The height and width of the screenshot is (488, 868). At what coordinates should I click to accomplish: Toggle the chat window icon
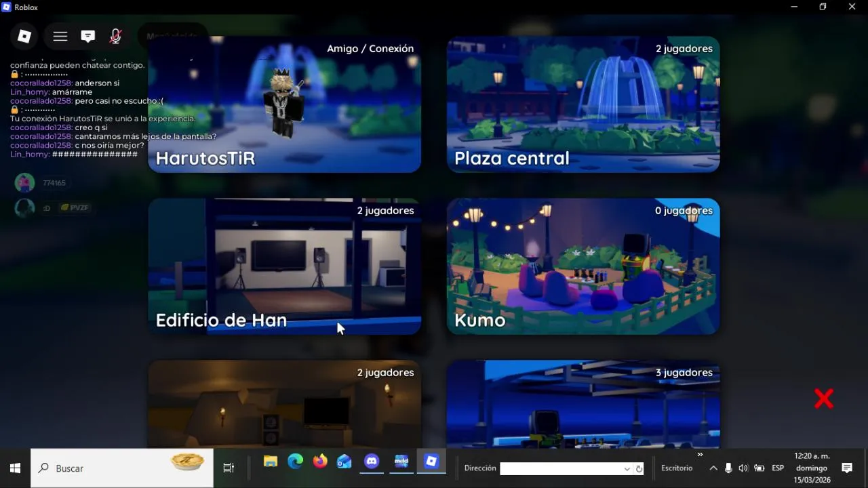88,37
